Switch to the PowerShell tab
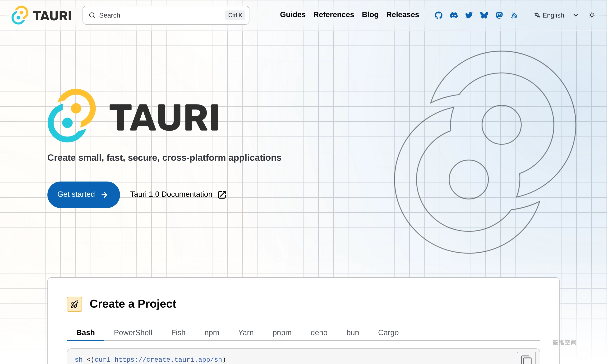 point(133,333)
